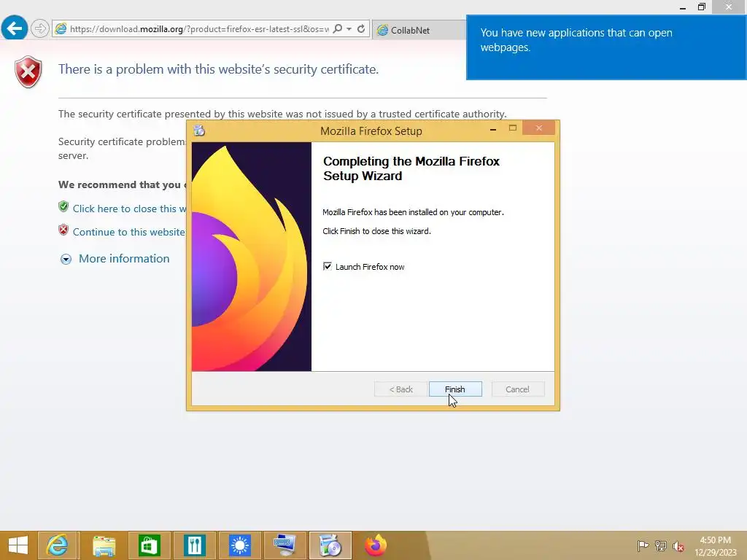747x560 pixels.
Task: Click the Firefox logo graphic in setup wizard
Action: [252, 257]
